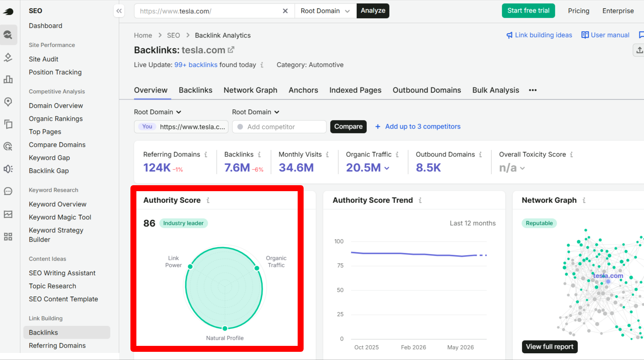Open SEO Writing Assistant in sidebar

coord(62,273)
